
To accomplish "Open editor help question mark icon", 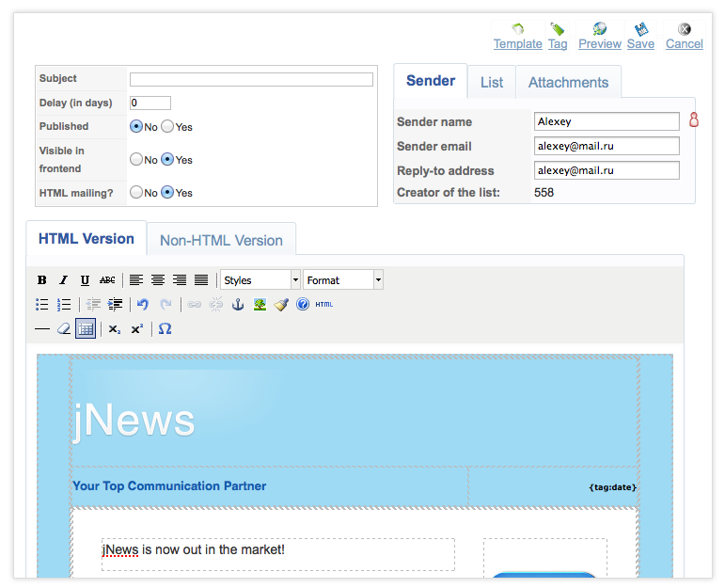I will click(x=303, y=305).
